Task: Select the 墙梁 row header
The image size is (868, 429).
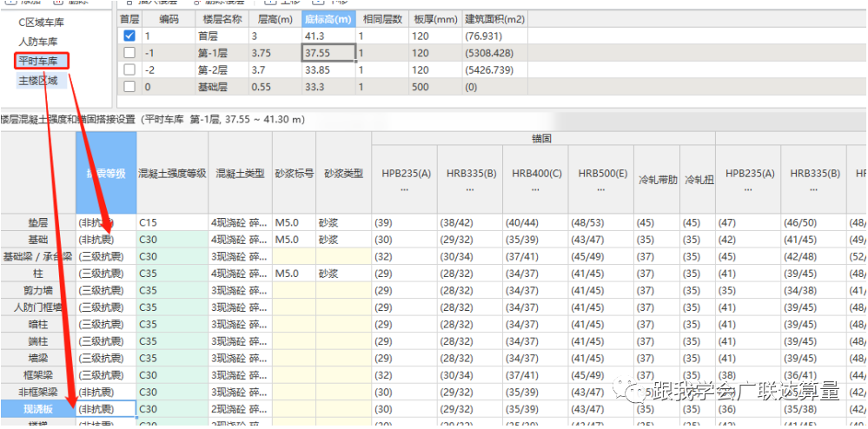Action: (37, 358)
